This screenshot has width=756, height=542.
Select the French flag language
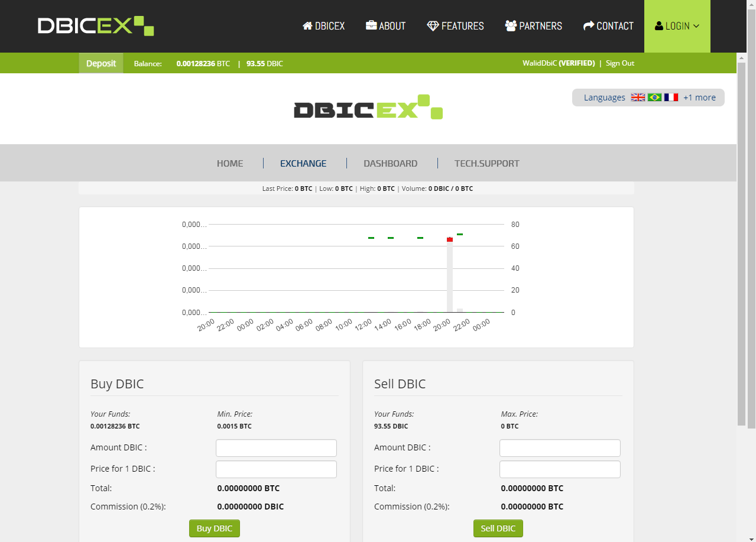[671, 98]
